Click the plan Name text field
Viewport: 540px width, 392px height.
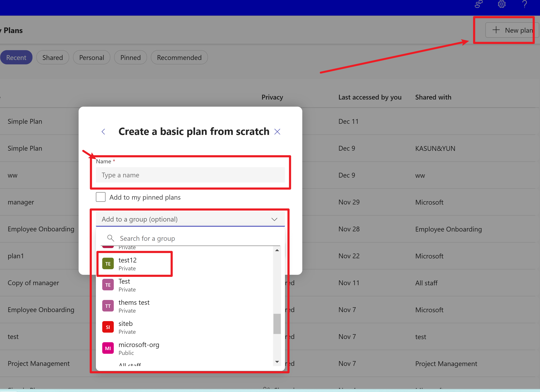pos(190,175)
